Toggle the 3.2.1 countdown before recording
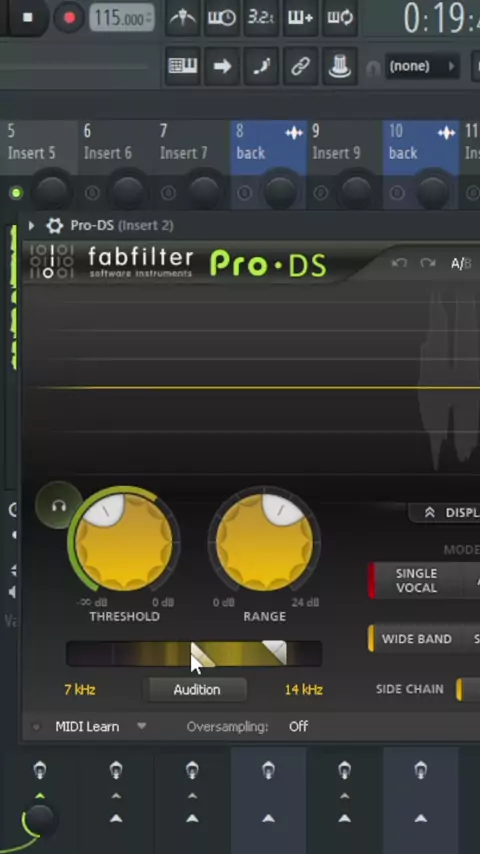 pyautogui.click(x=260, y=17)
